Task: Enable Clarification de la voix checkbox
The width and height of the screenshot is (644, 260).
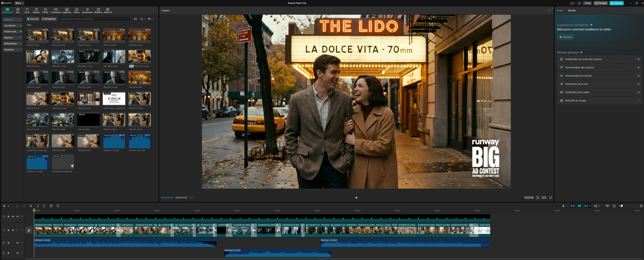Action: pyautogui.click(x=638, y=84)
